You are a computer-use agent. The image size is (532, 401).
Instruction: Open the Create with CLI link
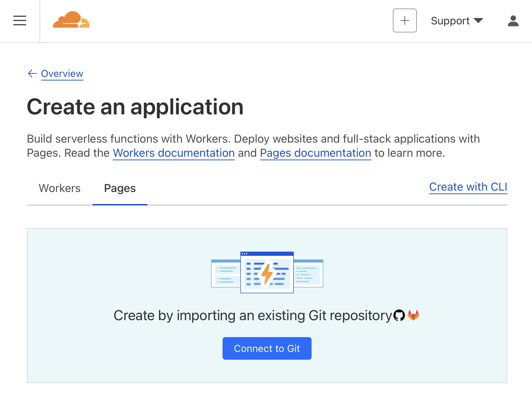pos(468,187)
